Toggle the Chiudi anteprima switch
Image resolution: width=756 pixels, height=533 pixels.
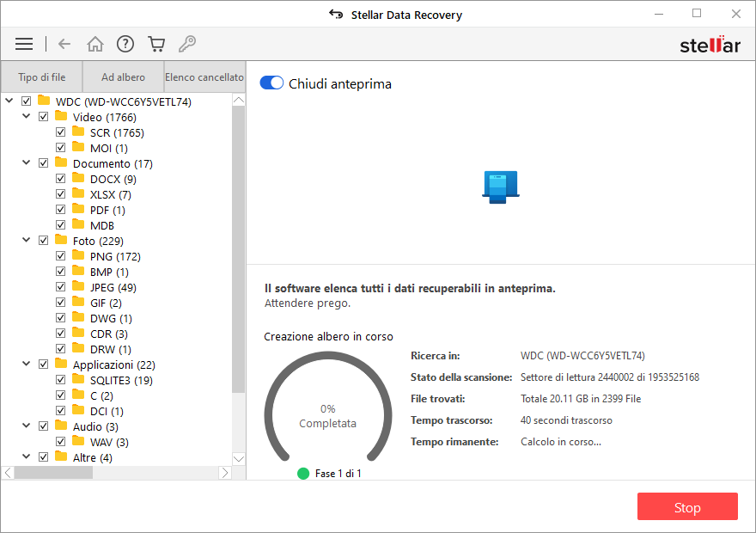[x=271, y=83]
